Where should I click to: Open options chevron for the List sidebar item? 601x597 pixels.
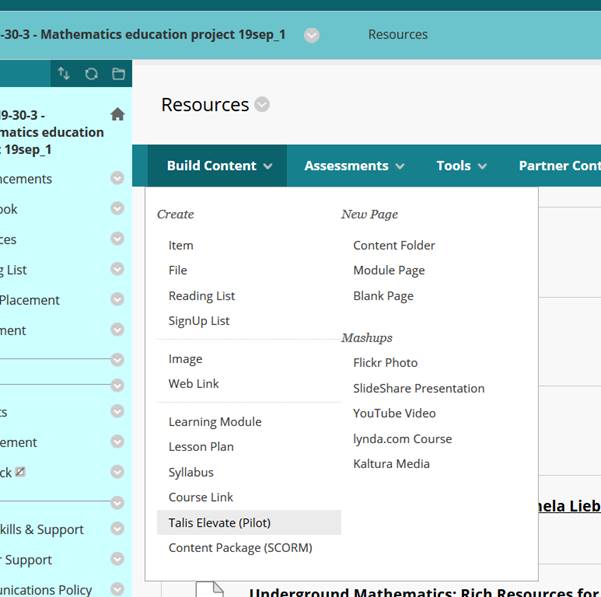coord(117,269)
